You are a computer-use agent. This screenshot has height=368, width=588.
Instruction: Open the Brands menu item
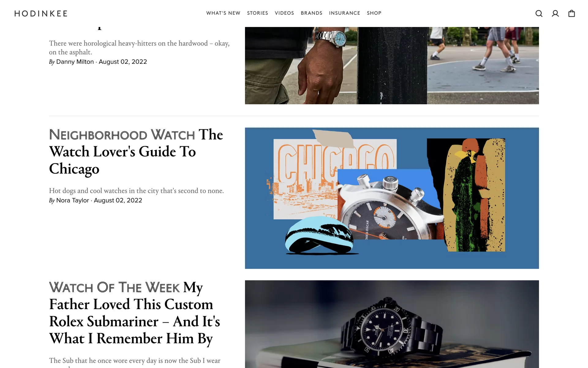coord(311,13)
